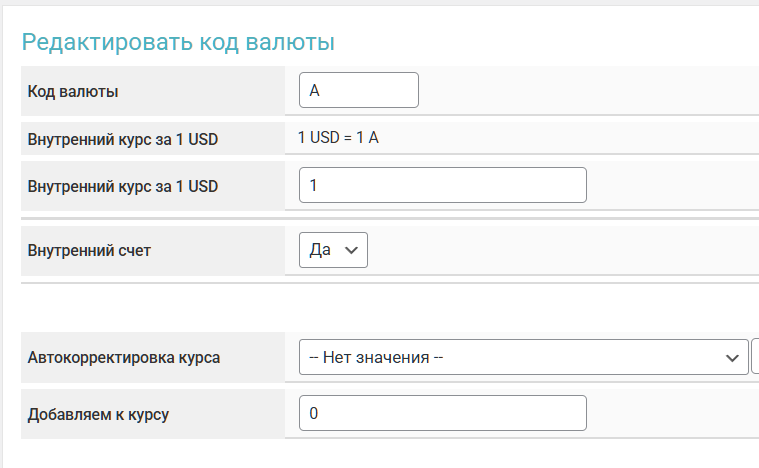Click the chevron arrow of Внутренний счет dropdown
759x468 pixels.
pyautogui.click(x=351, y=251)
